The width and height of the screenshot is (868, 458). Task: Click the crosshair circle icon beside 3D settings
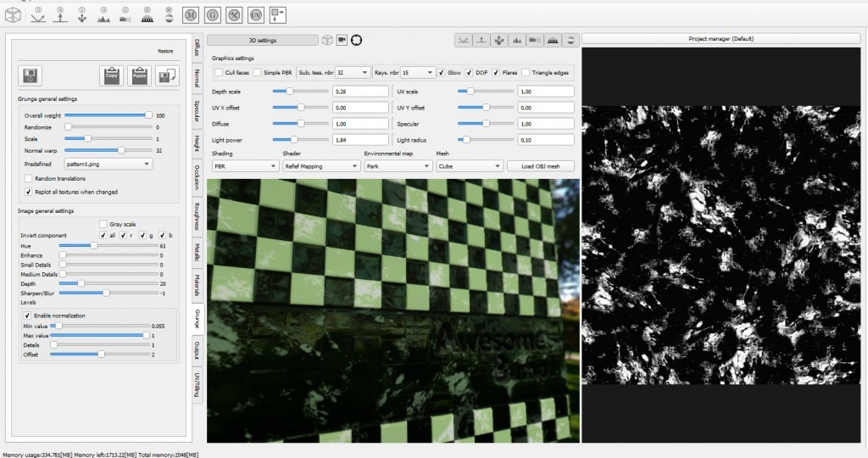(356, 40)
